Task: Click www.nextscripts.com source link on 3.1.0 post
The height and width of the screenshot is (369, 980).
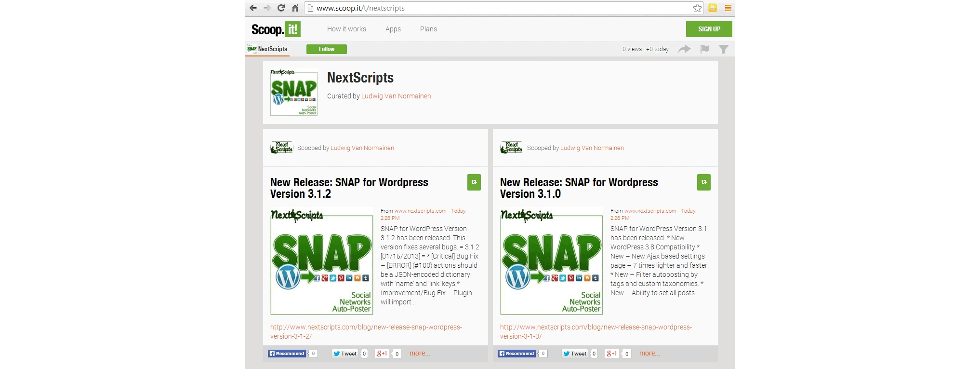Action: click(650, 211)
